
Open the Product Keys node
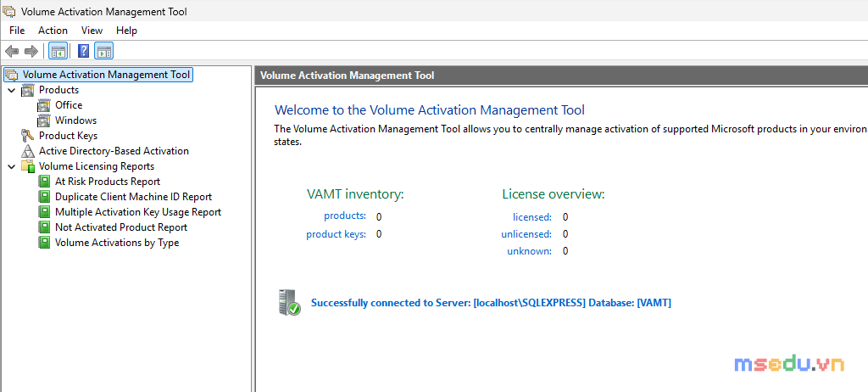click(x=68, y=135)
